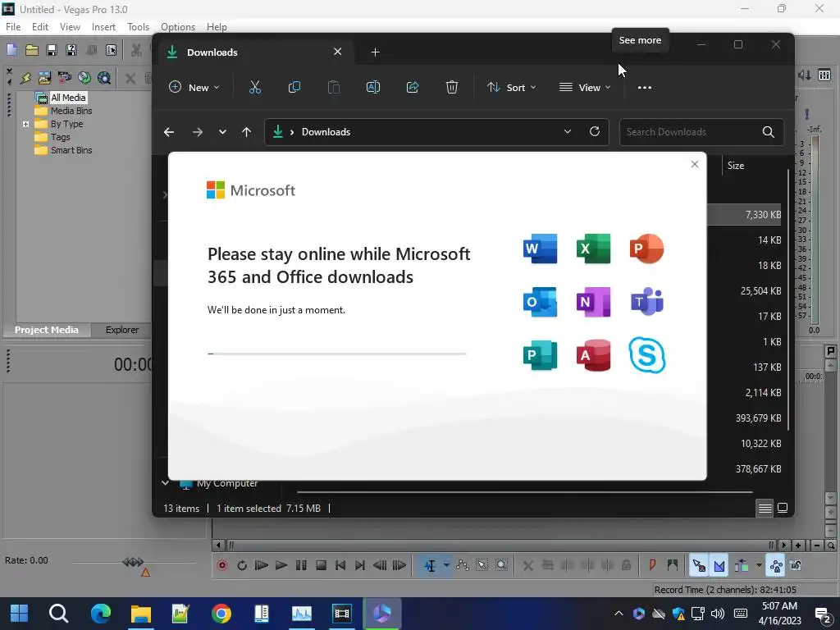
Task: Click the What's This help pointer icon in Vegas
Action: click(111, 50)
